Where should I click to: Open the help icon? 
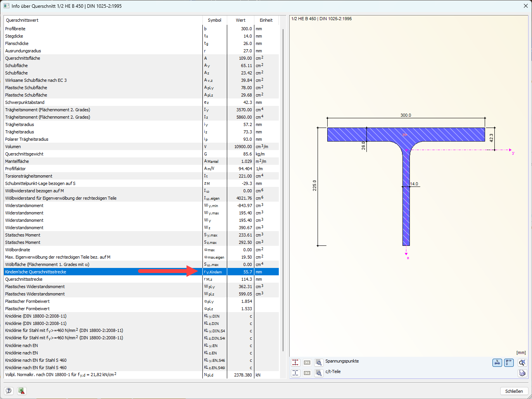point(9,391)
